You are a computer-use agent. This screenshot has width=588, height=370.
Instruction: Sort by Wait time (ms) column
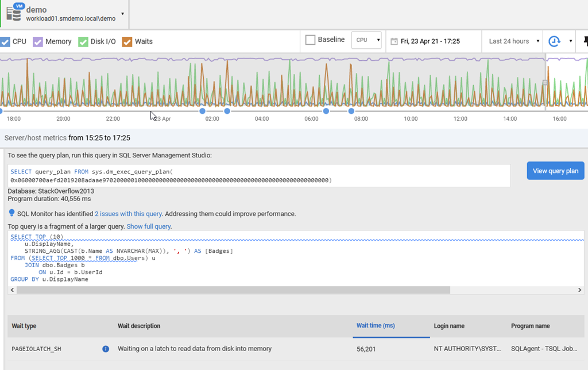click(376, 326)
